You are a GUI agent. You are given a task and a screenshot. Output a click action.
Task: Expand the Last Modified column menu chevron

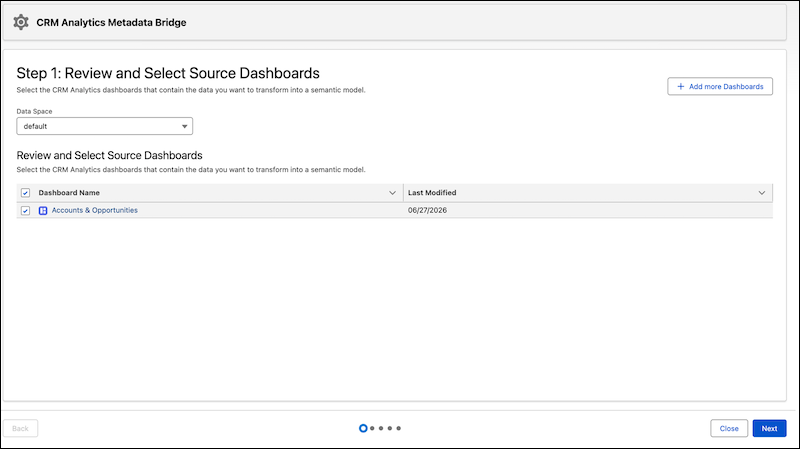(x=762, y=193)
